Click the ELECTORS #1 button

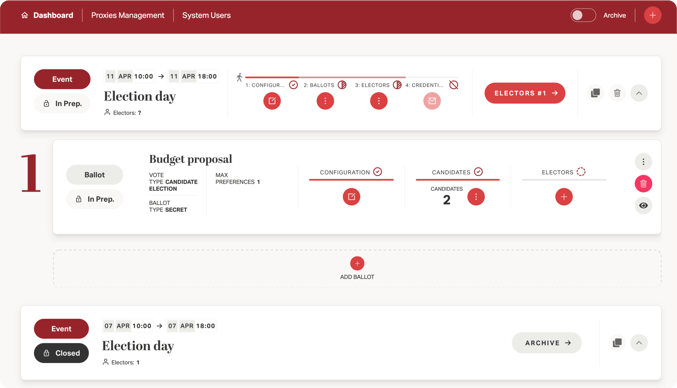(525, 93)
